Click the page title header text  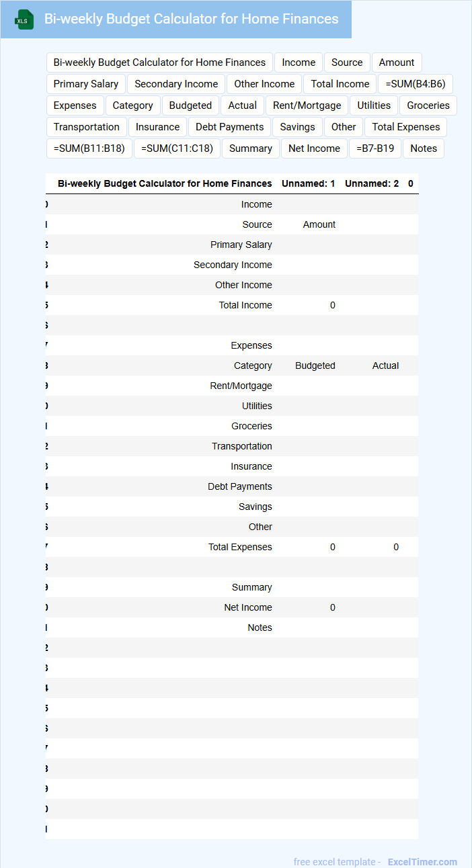[191, 19]
